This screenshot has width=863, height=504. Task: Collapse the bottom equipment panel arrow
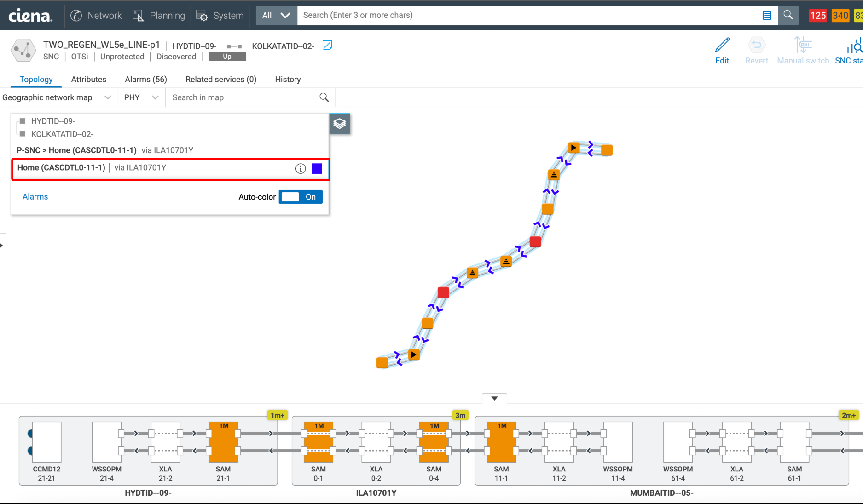pos(494,398)
